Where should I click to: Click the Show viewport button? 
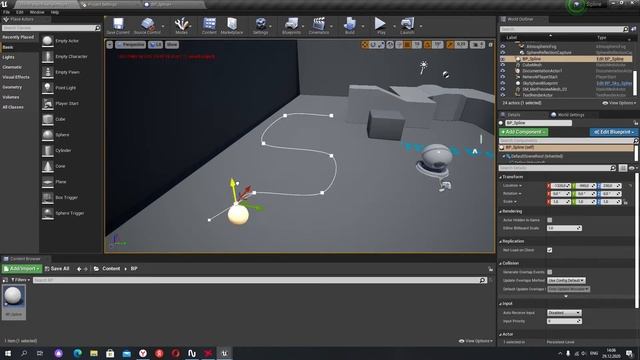click(x=172, y=44)
